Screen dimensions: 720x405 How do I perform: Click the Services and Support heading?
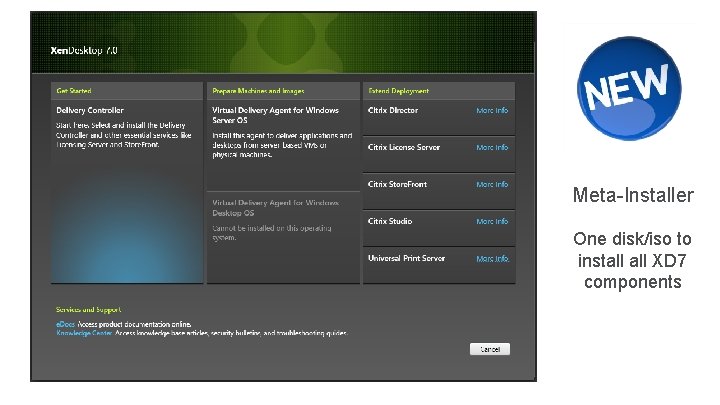[89, 309]
